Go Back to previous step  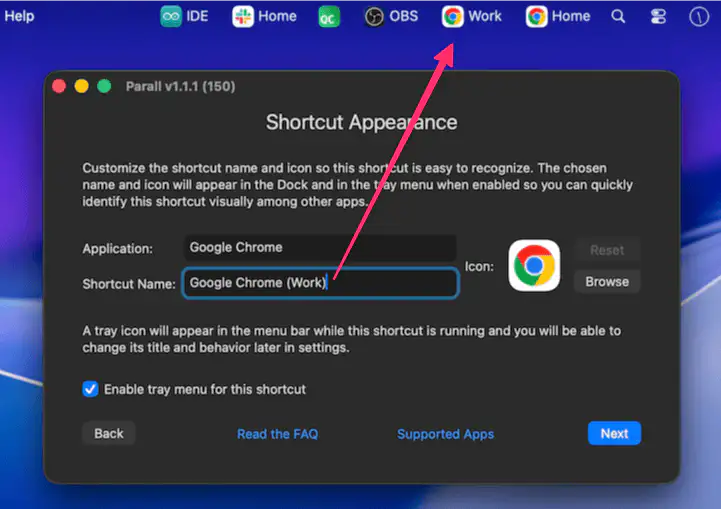[x=109, y=433]
